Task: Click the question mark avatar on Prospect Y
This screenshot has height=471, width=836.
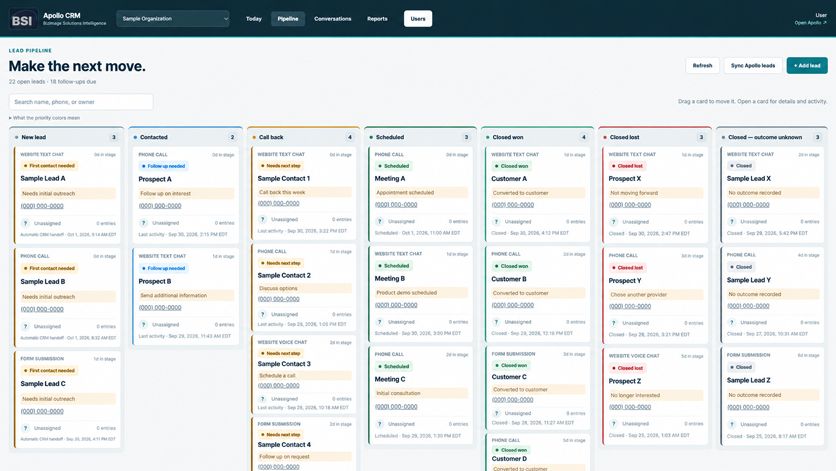Action: click(614, 323)
